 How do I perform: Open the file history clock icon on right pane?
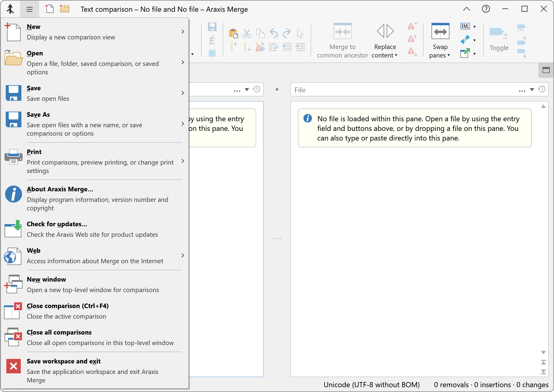click(x=542, y=89)
